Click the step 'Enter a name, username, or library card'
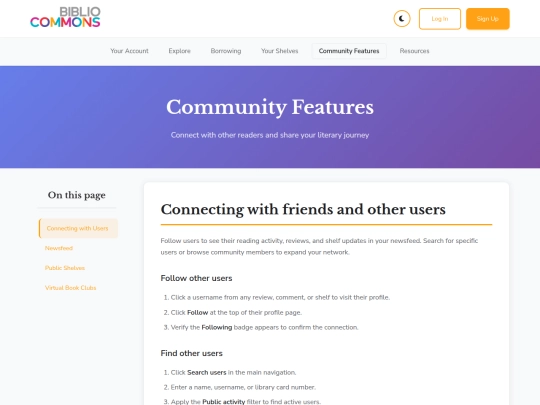This screenshot has width=540, height=405. tap(243, 387)
